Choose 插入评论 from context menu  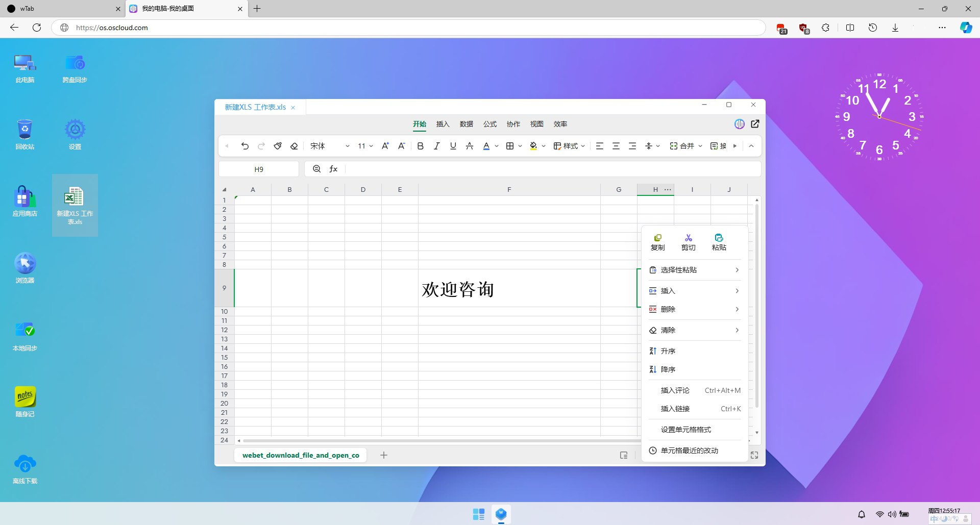[695, 390]
